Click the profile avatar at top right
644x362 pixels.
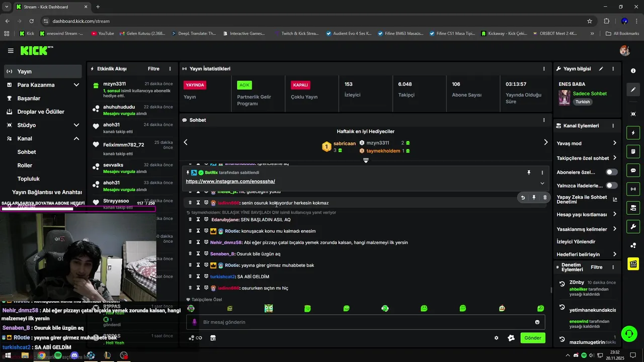(x=625, y=51)
